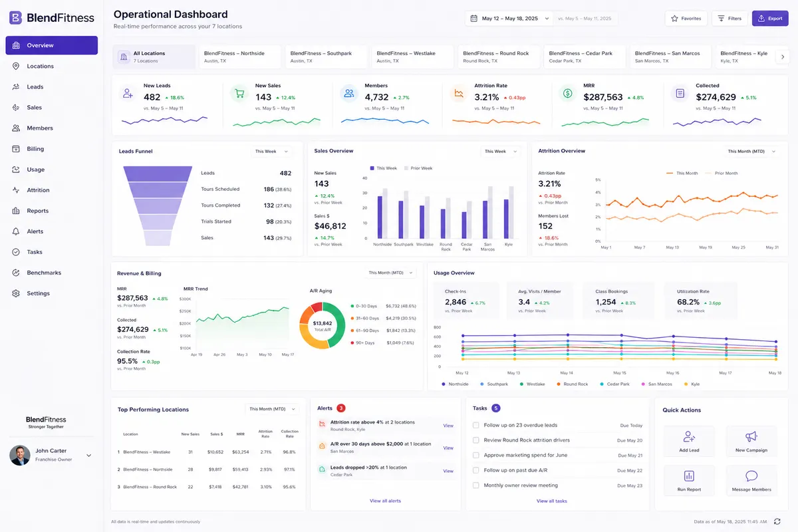Viewport: 798px width, 532px height.
Task: Click the New Campaign megaphone icon
Action: 751,437
